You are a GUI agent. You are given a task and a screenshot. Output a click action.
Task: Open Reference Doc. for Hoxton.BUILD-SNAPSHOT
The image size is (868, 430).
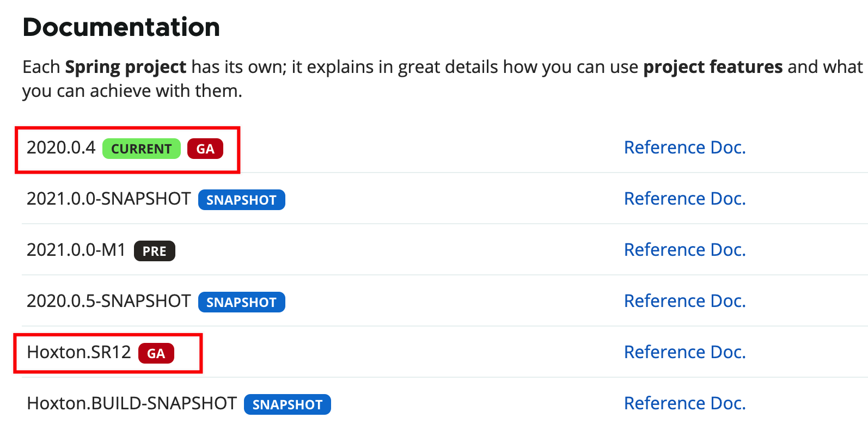pyautogui.click(x=684, y=403)
